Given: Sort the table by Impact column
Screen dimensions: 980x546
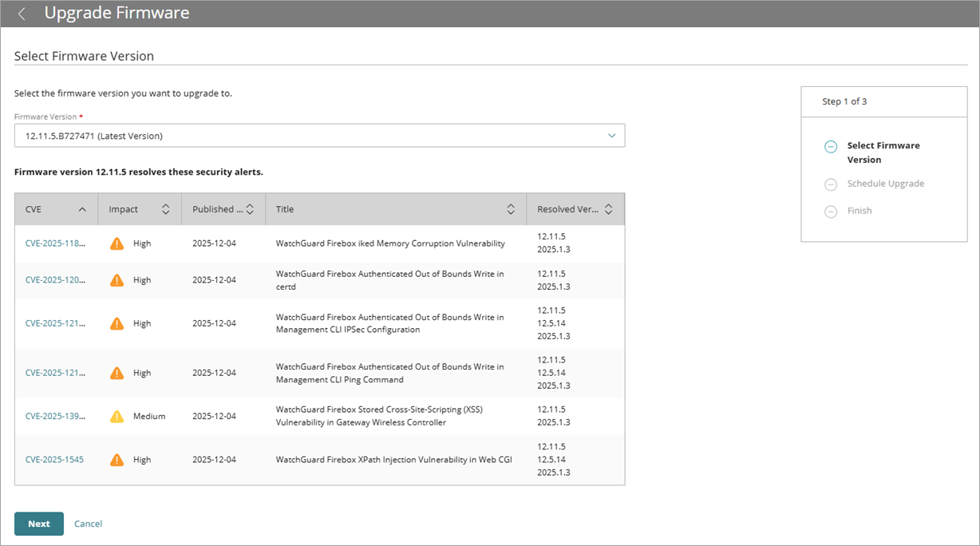Looking at the screenshot, I should pos(165,208).
